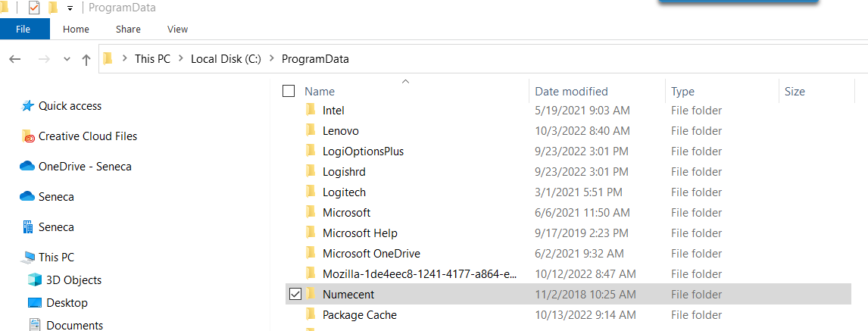Viewport: 868px width, 331px height.
Task: Select the OneDrive - Seneca cloud icon
Action: click(x=27, y=166)
